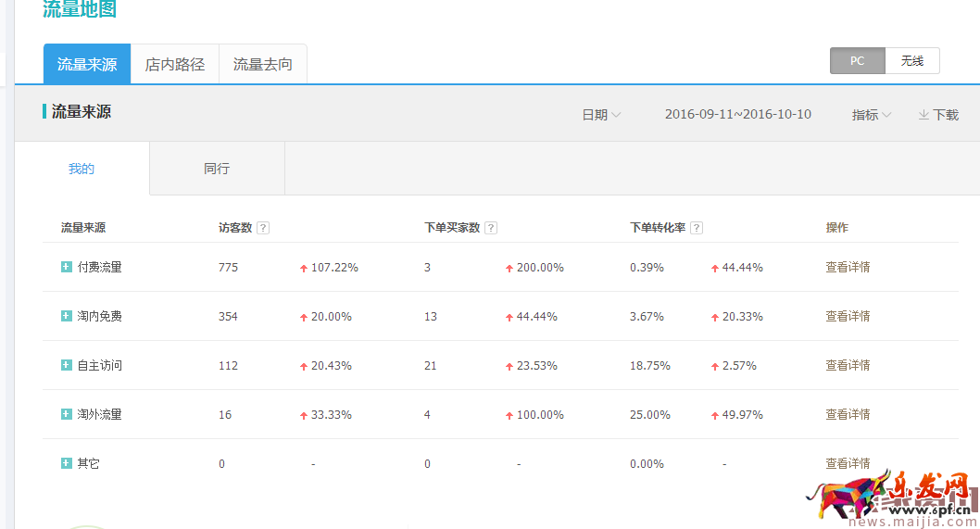Click help icon beside 下单买家数
Image resolution: width=980 pixels, height=529 pixels.
[x=491, y=228]
